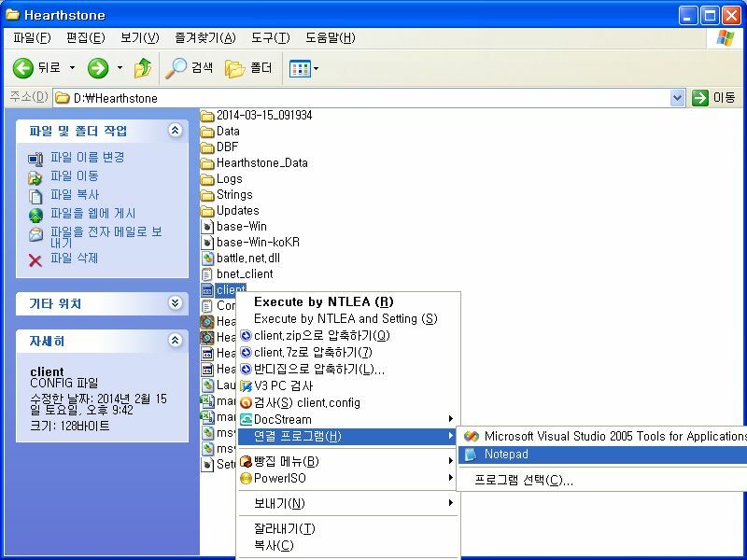This screenshot has width=747, height=560.
Task: Choose Execute by NTLEA (R)
Action: click(x=348, y=301)
